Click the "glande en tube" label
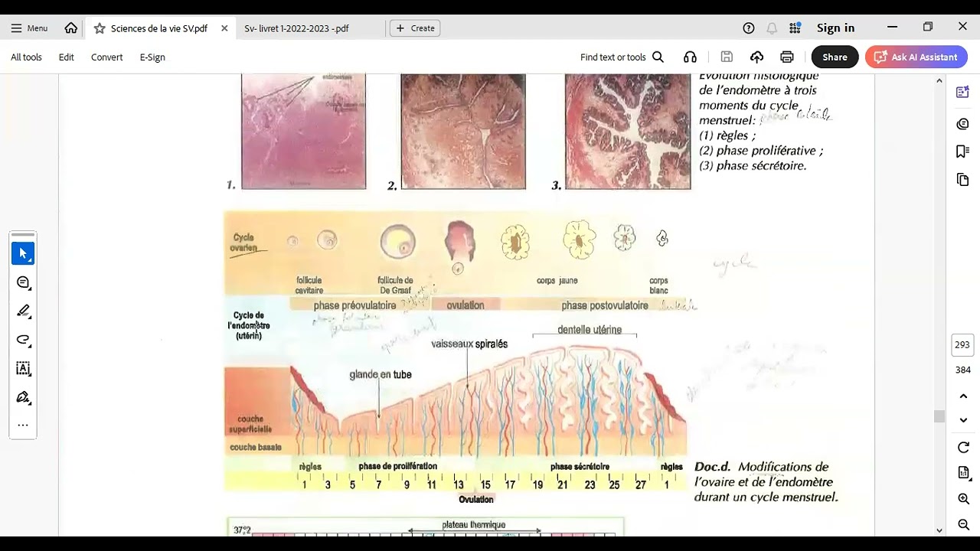 381,374
